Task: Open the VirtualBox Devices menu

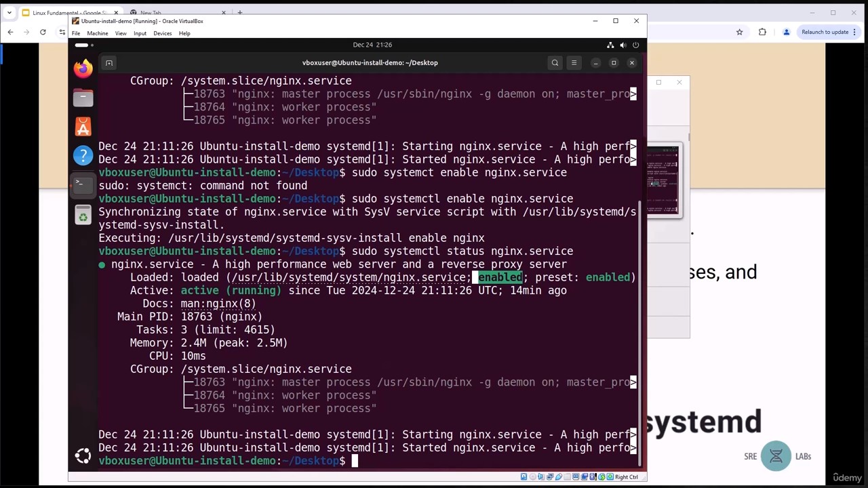Action: [162, 33]
